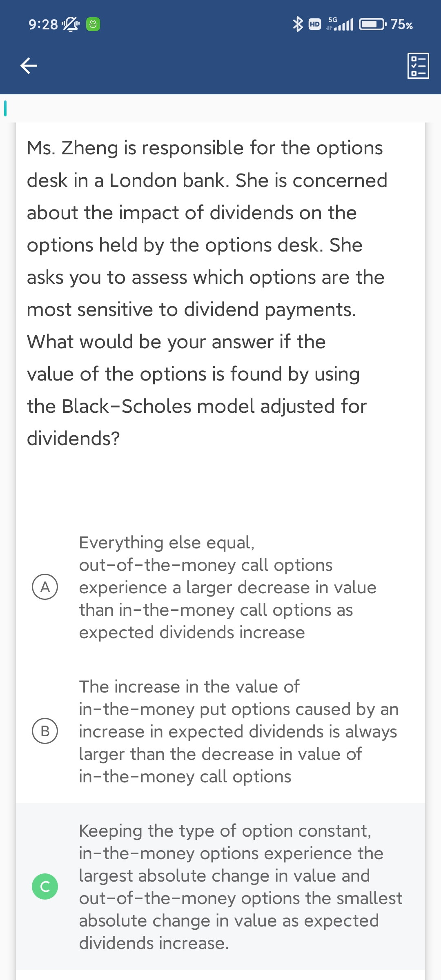Select the green option C radio button
The width and height of the screenshot is (441, 980).
(x=45, y=886)
